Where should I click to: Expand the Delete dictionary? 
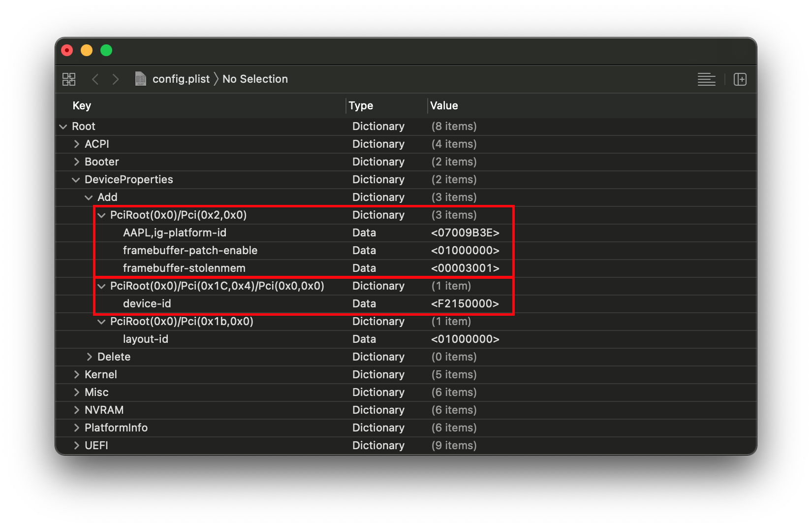pos(89,357)
